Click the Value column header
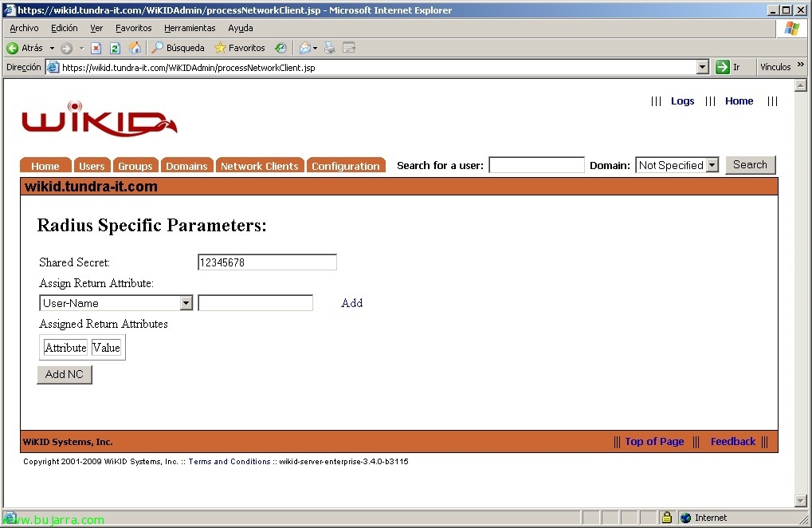This screenshot has height=528, width=812. pyautogui.click(x=106, y=348)
